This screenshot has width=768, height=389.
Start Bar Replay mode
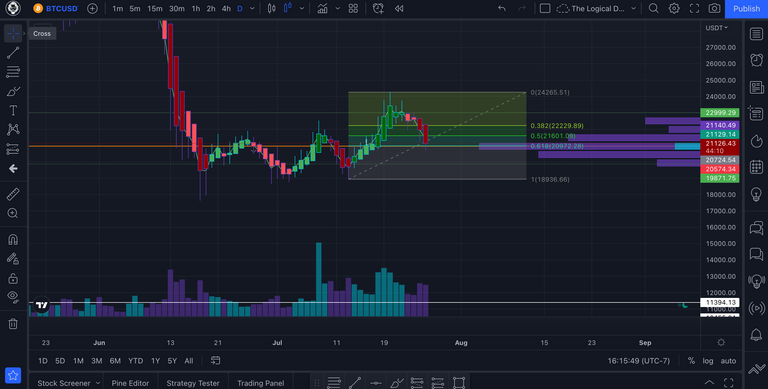(x=399, y=8)
